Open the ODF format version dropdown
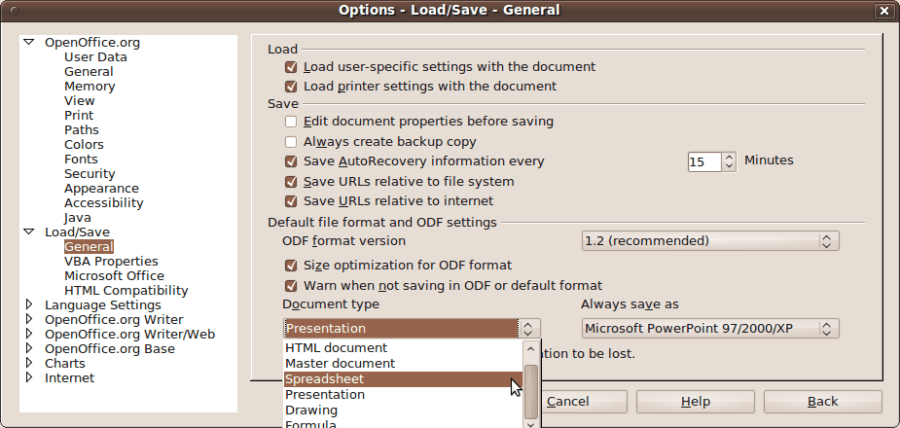This screenshot has height=428, width=900. coord(710,241)
